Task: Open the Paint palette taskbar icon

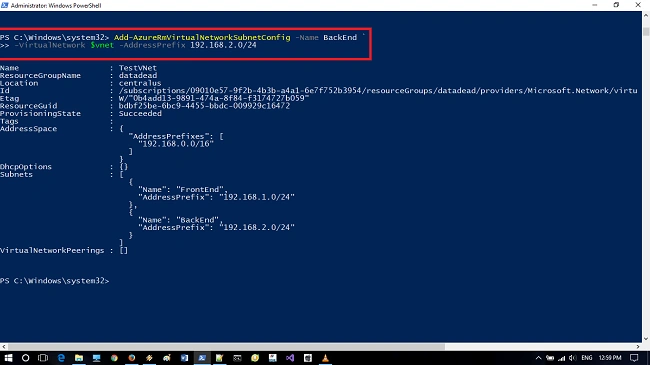Action: (167, 358)
